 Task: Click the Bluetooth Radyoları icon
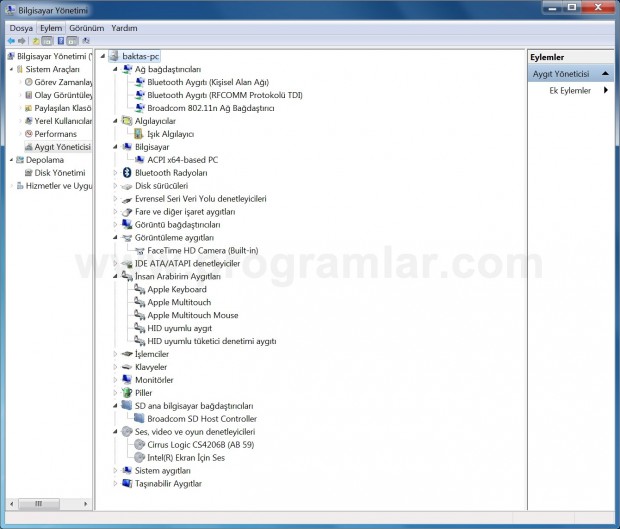coord(127,172)
